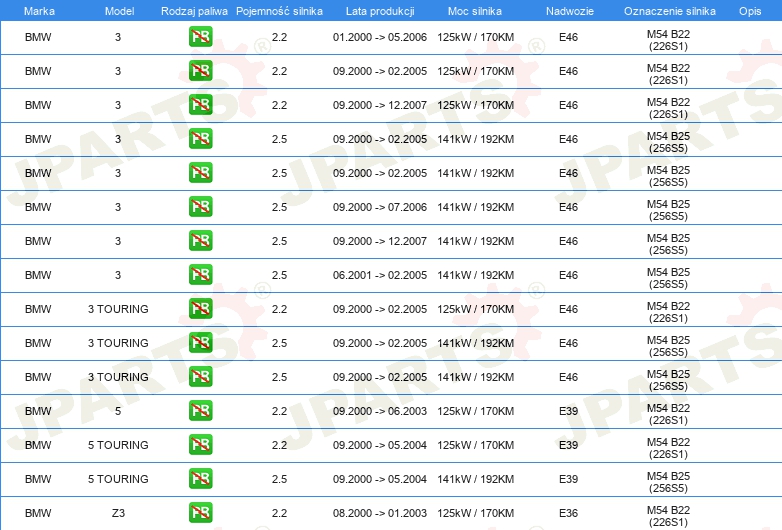Click 09.2000 -> 12.2007 in the 2.5 row
This screenshot has height=530, width=782.
[380, 241]
